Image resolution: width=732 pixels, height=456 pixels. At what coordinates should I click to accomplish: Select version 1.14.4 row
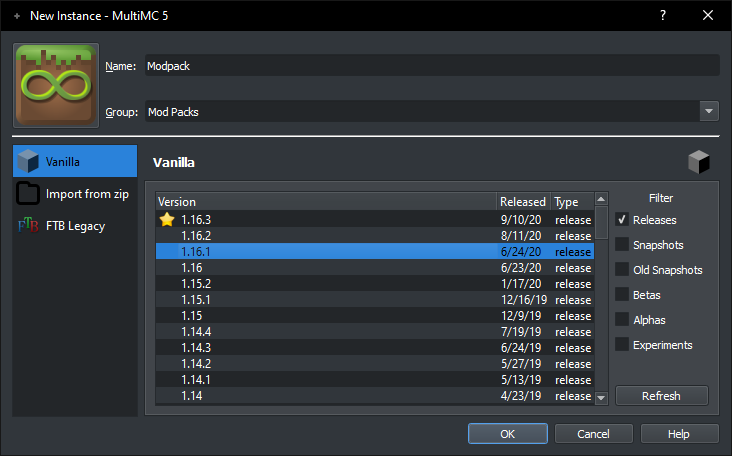375,331
